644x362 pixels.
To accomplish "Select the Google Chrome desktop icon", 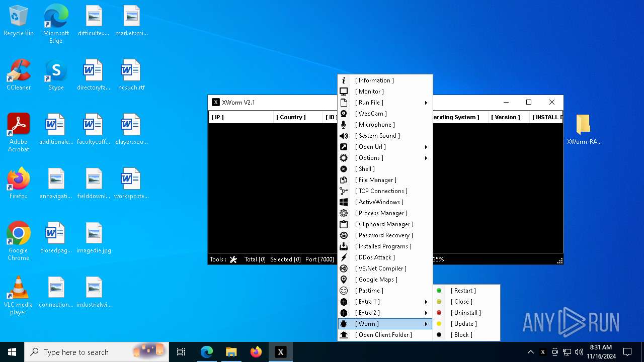I will [19, 241].
